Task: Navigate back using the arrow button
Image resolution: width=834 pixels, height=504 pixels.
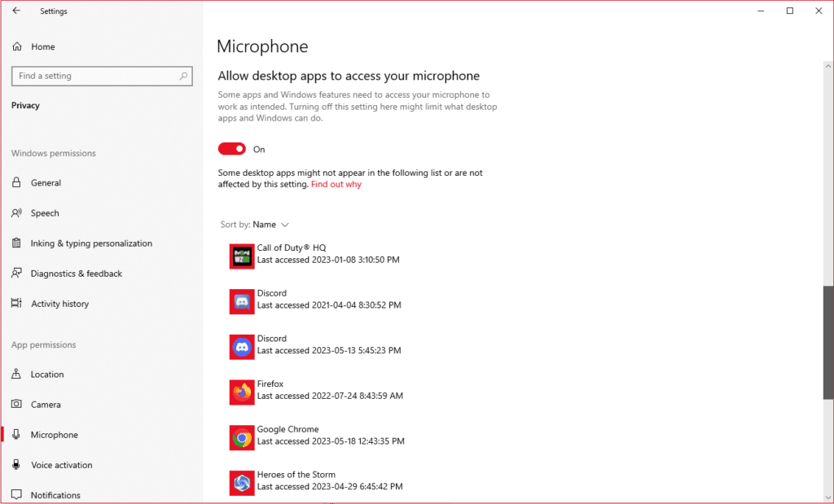Action: (x=16, y=11)
